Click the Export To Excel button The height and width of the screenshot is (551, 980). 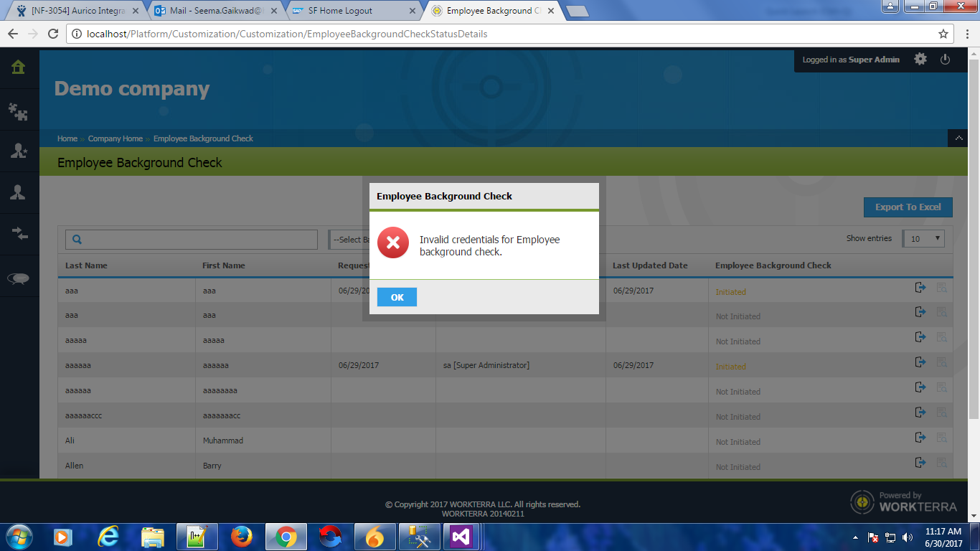pyautogui.click(x=908, y=207)
